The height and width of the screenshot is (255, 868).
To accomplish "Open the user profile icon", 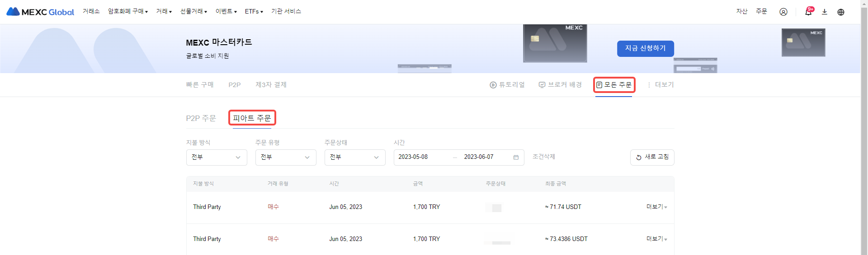I will [783, 12].
